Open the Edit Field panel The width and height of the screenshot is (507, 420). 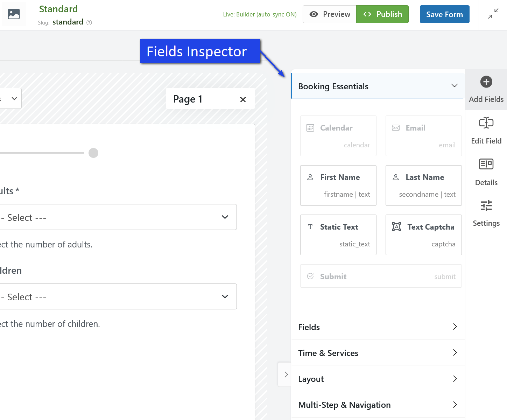tap(486, 131)
